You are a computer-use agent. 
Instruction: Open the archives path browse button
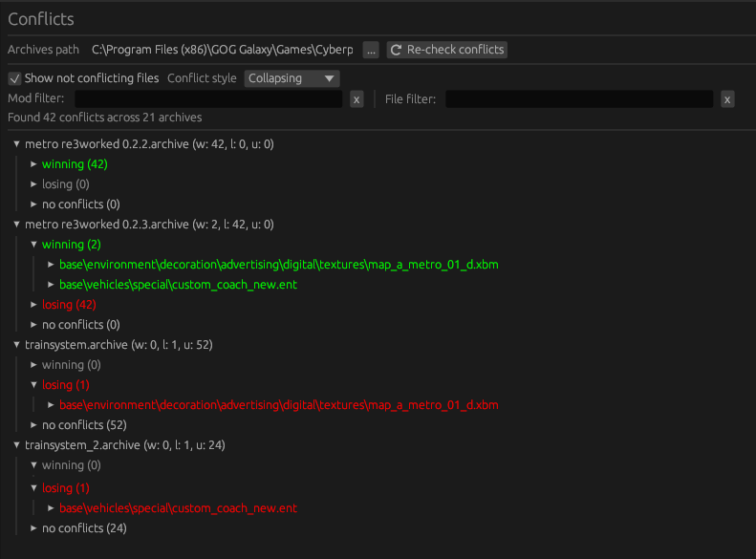point(371,50)
